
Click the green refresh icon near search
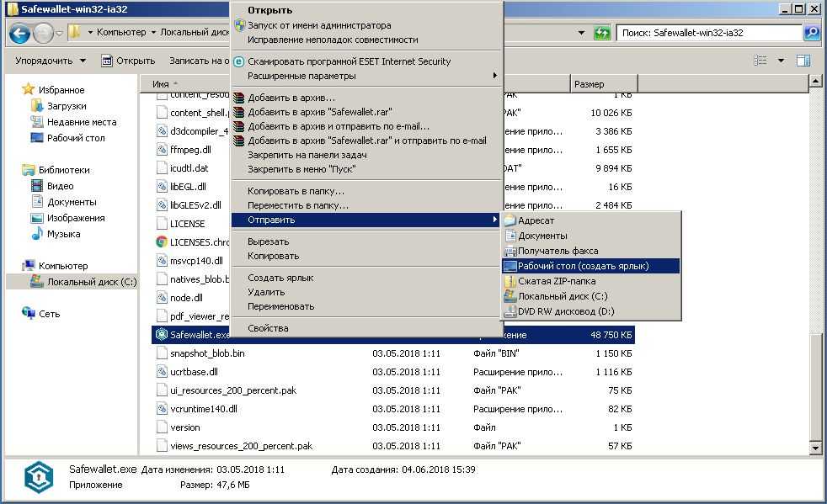point(602,33)
